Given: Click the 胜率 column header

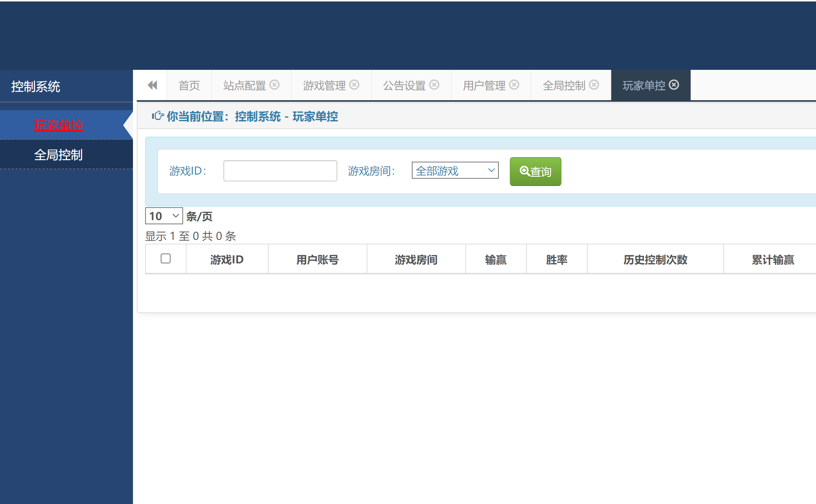Looking at the screenshot, I should point(556,259).
